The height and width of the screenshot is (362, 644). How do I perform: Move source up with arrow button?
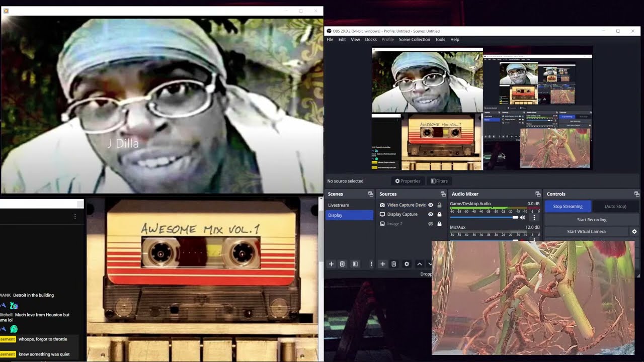coord(419,264)
